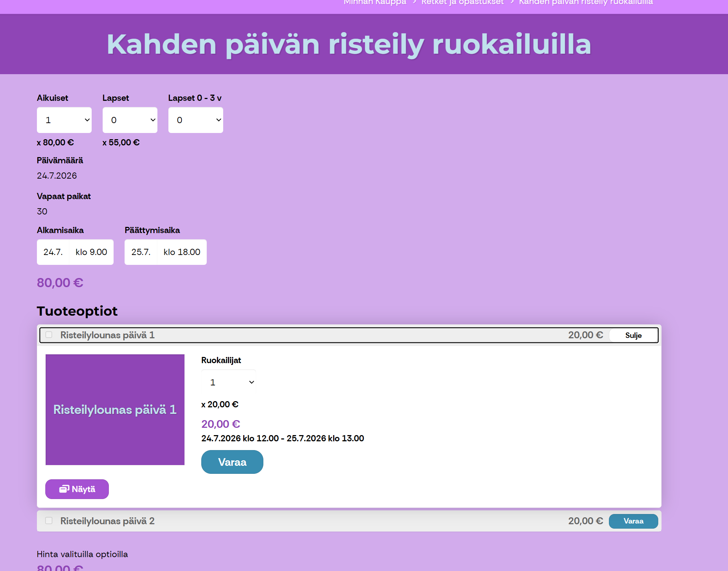Viewport: 728px width, 571px height.
Task: Open the Aikuiset quantity dropdown
Action: (64, 120)
